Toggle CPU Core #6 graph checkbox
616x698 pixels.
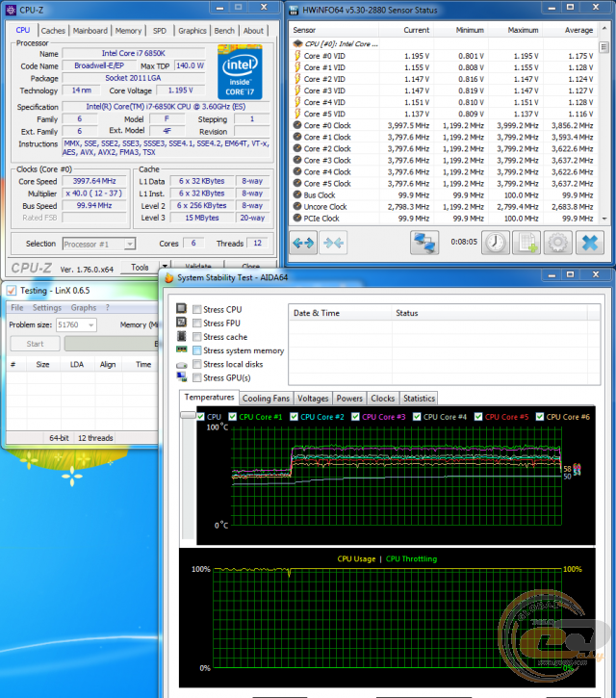coord(539,417)
